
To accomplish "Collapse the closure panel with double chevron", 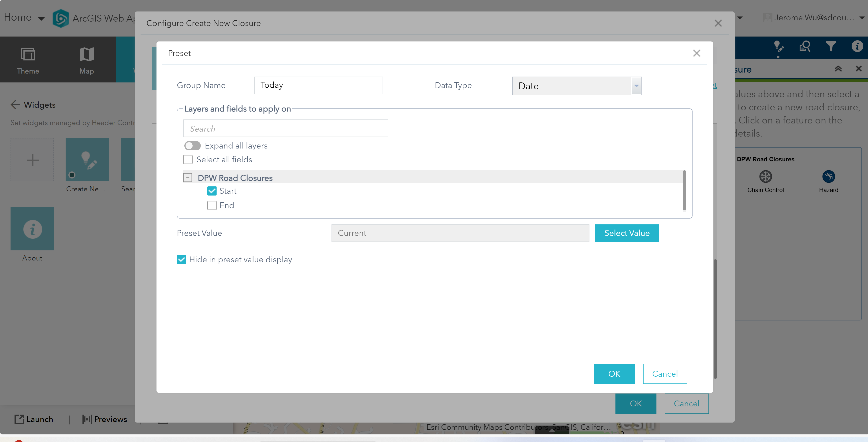I will click(x=838, y=69).
